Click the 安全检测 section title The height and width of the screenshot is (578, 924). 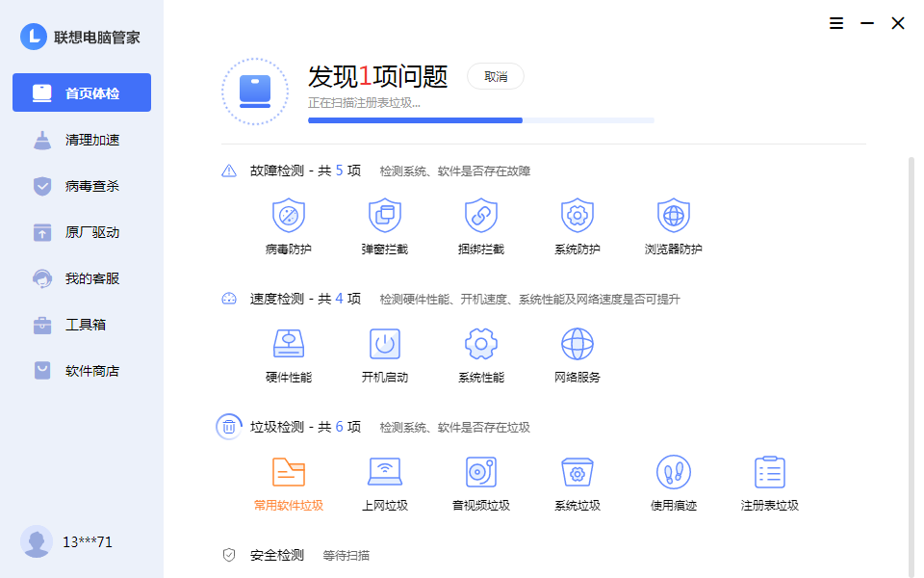[x=277, y=555]
